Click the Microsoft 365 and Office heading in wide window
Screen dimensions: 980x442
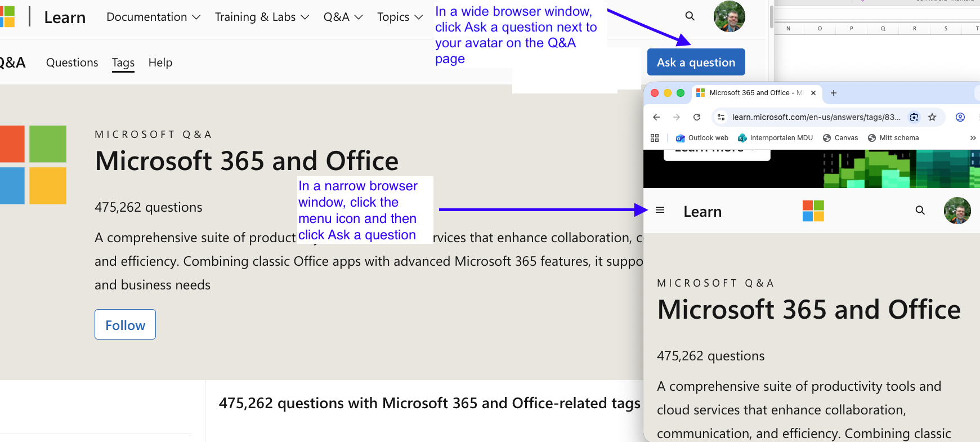click(x=247, y=161)
